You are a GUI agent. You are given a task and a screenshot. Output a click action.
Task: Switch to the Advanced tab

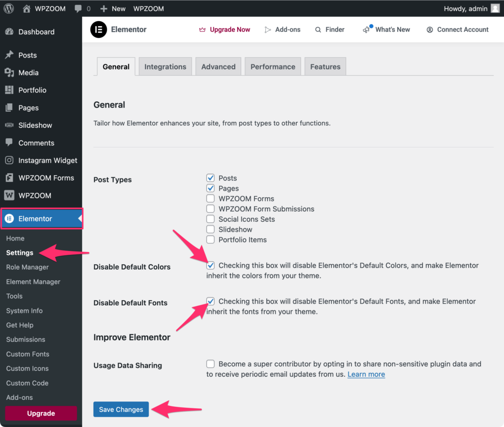tap(218, 67)
